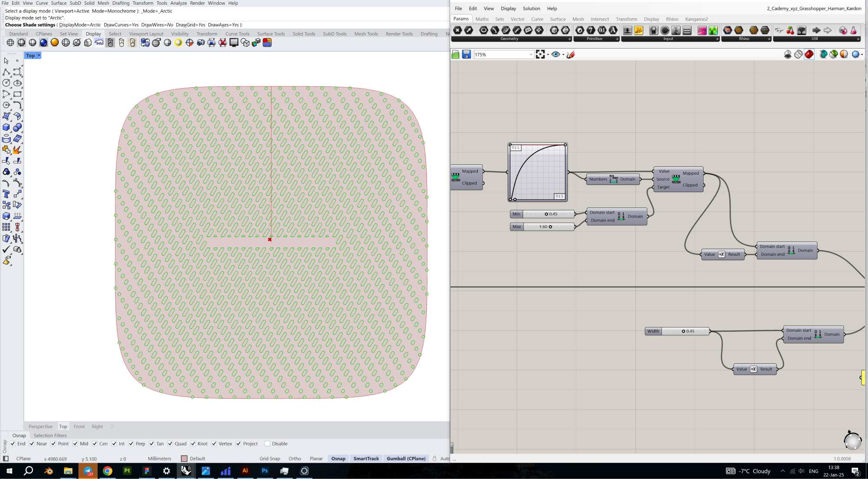Enable the Disable osnap checkbox
This screenshot has width=868, height=479.
pyautogui.click(x=267, y=443)
